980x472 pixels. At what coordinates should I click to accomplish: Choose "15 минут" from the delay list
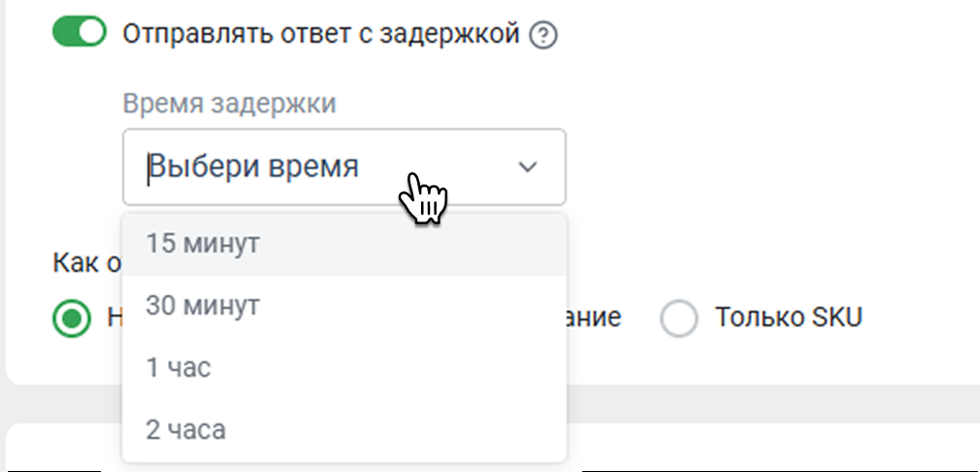coord(204,244)
